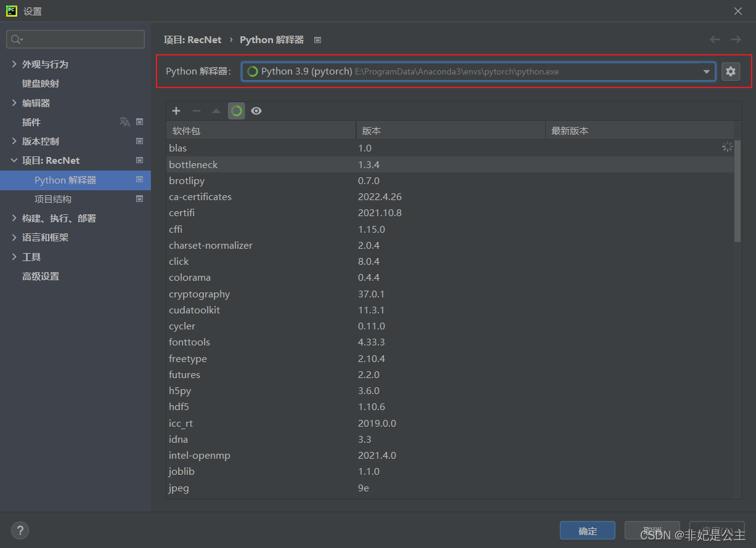
Task: Select the futures package row
Action: pyautogui.click(x=450, y=374)
